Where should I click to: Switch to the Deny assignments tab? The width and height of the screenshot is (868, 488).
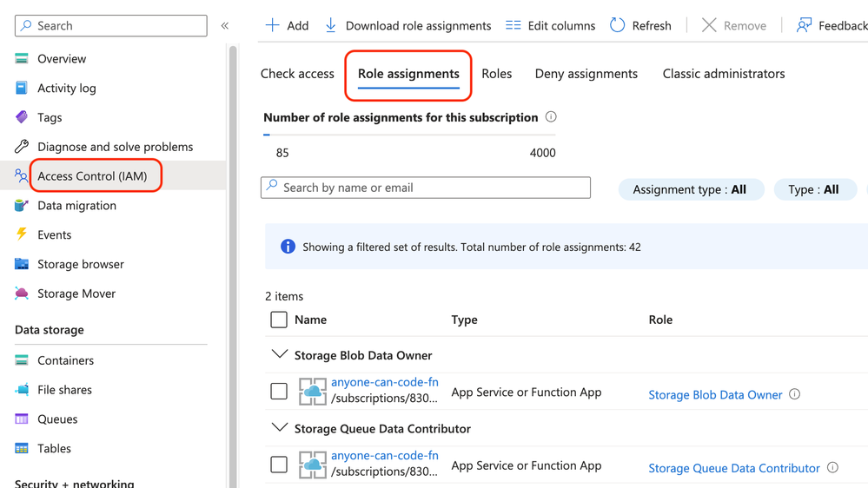(586, 74)
